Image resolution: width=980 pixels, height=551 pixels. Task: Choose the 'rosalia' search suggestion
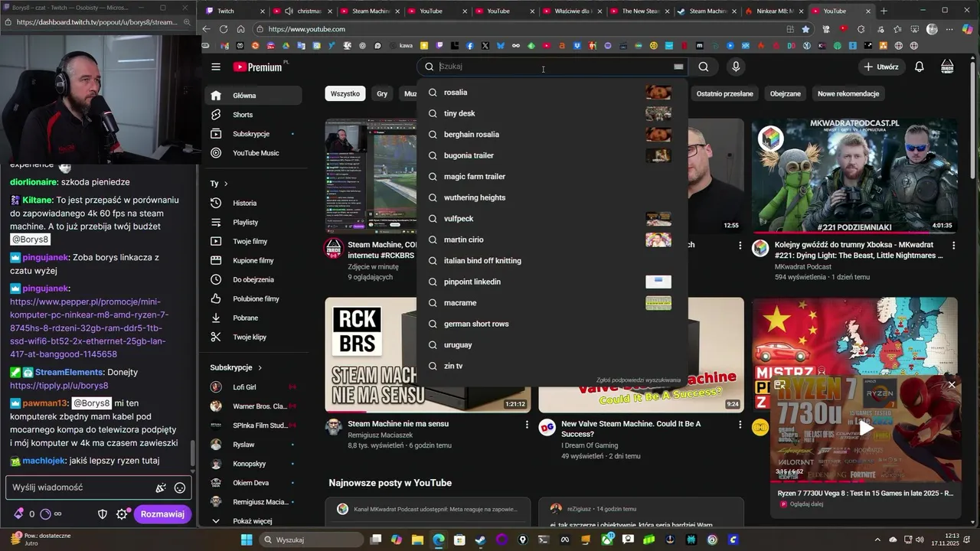(x=552, y=93)
